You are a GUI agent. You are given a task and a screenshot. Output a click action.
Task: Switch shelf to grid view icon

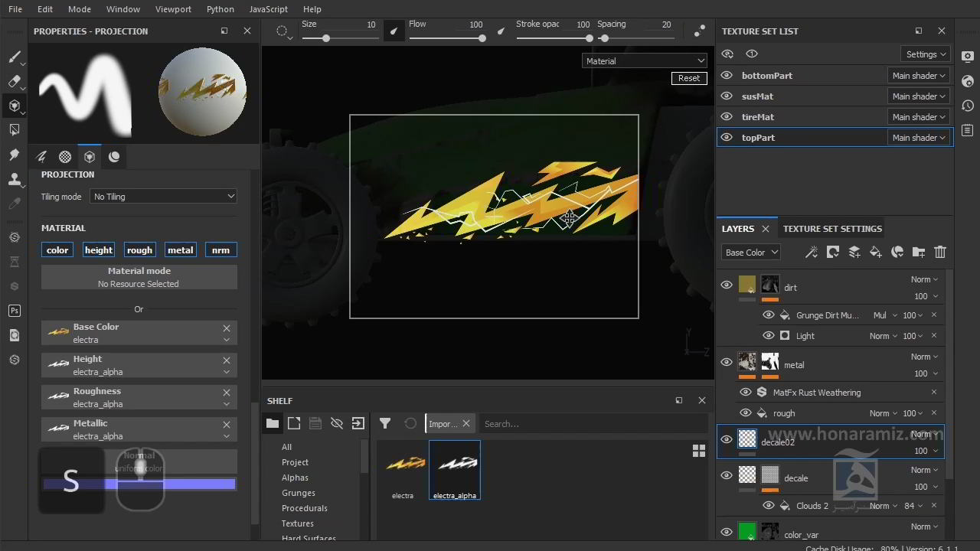[x=699, y=452]
